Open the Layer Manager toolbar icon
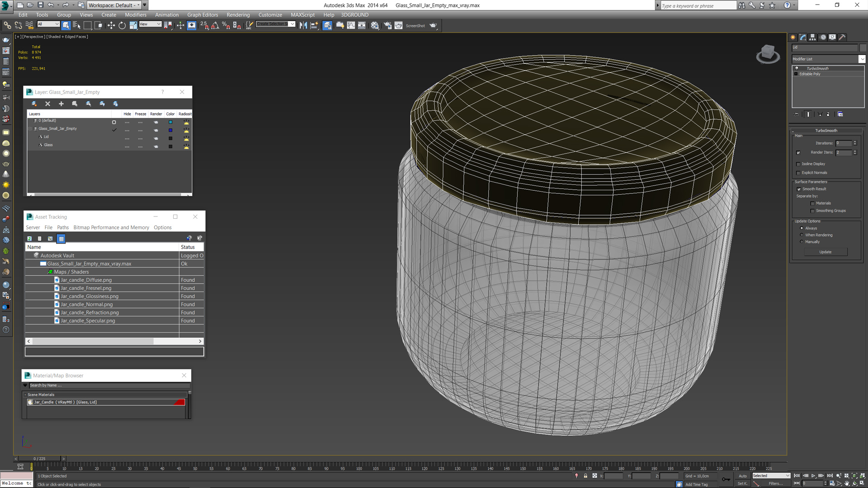 pyautogui.click(x=327, y=25)
